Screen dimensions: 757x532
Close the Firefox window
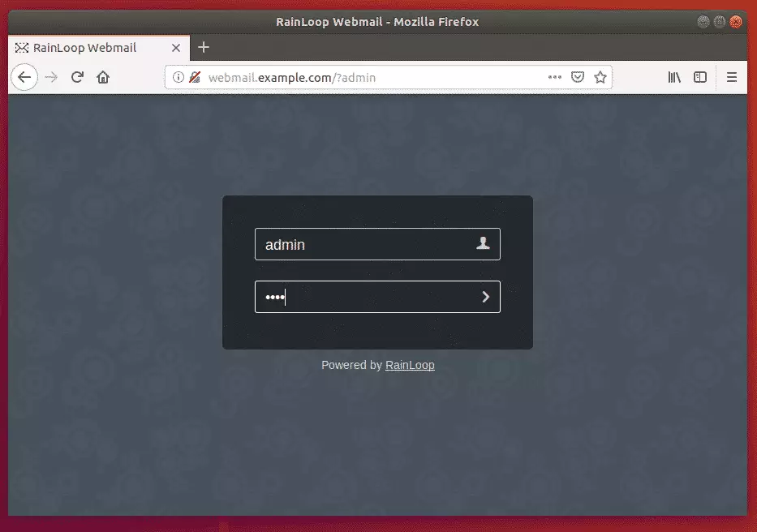click(736, 22)
